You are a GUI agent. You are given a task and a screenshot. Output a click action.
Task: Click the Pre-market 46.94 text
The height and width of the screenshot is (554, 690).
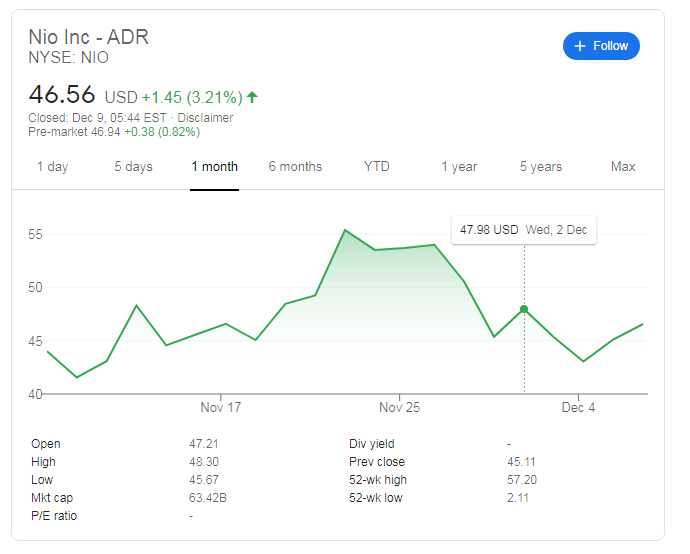pos(74,132)
